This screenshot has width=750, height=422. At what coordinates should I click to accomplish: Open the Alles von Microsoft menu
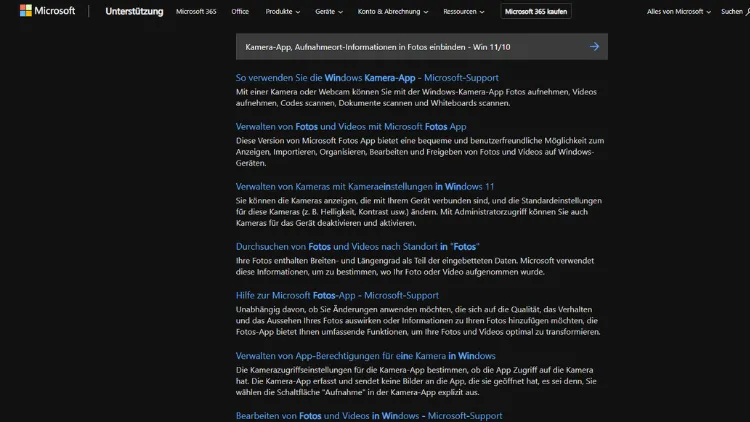678,12
